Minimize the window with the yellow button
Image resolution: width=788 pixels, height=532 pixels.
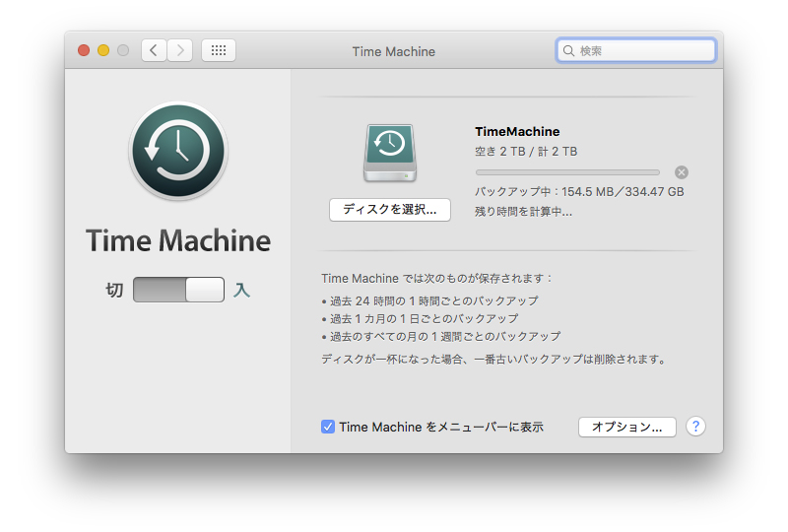click(103, 50)
